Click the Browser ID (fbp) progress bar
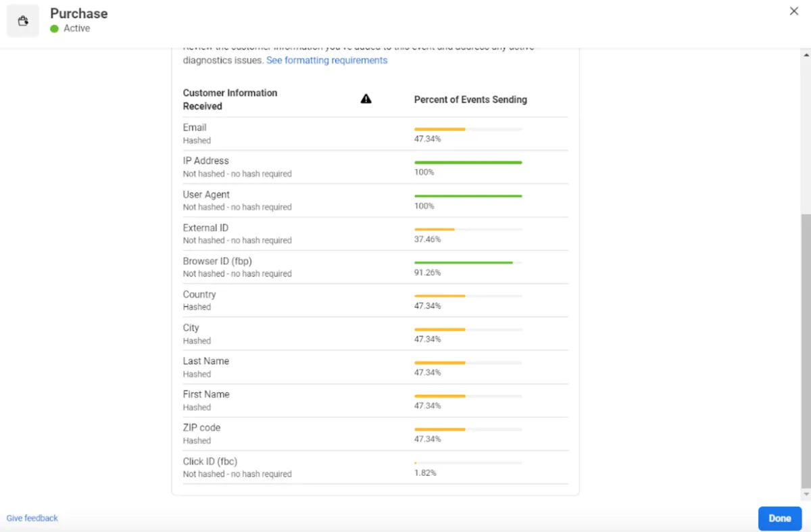The width and height of the screenshot is (811, 532). tap(468, 262)
